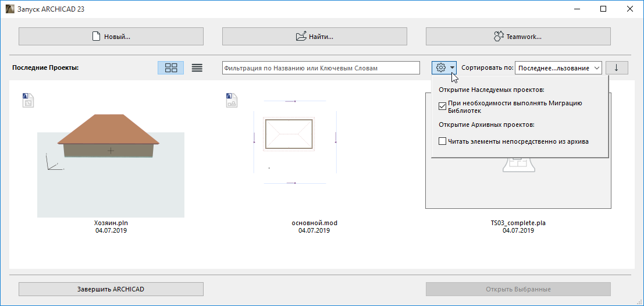Open the gear settings dropdown
644x306 pixels.
click(444, 67)
